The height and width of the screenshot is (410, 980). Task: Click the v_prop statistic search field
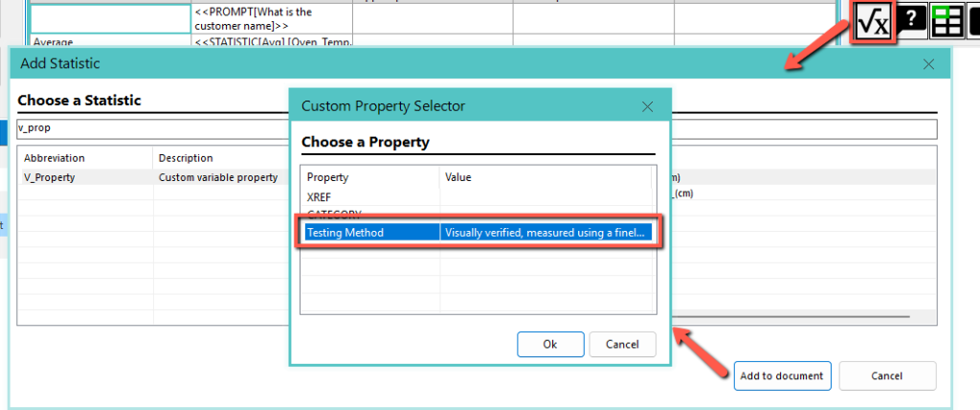pos(153,128)
